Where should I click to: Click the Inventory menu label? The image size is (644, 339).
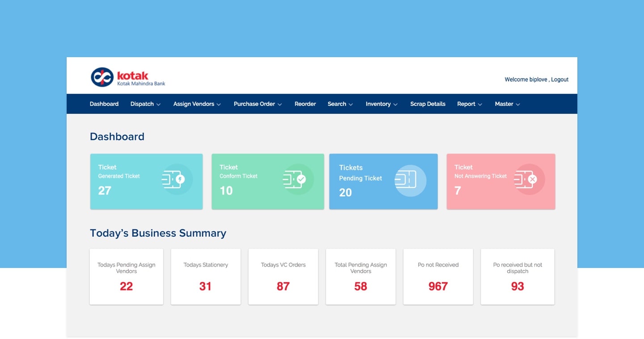378,104
